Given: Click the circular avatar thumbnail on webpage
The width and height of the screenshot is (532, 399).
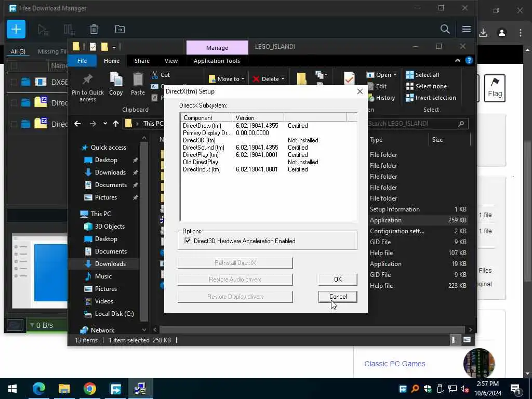Looking at the screenshot, I should click(478, 363).
